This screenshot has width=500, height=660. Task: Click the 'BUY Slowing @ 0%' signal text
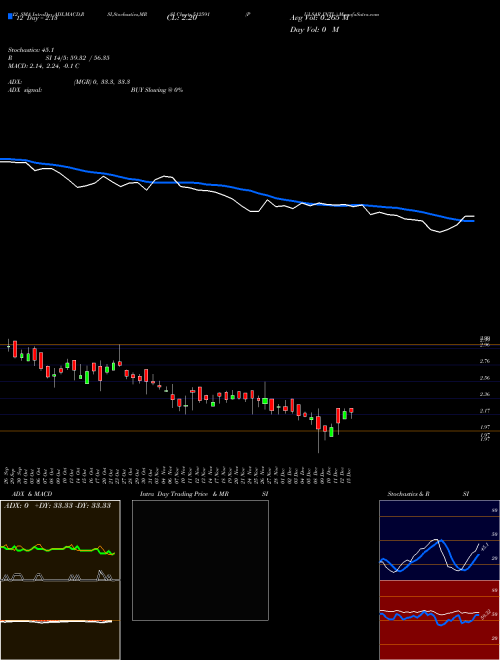coord(157,90)
